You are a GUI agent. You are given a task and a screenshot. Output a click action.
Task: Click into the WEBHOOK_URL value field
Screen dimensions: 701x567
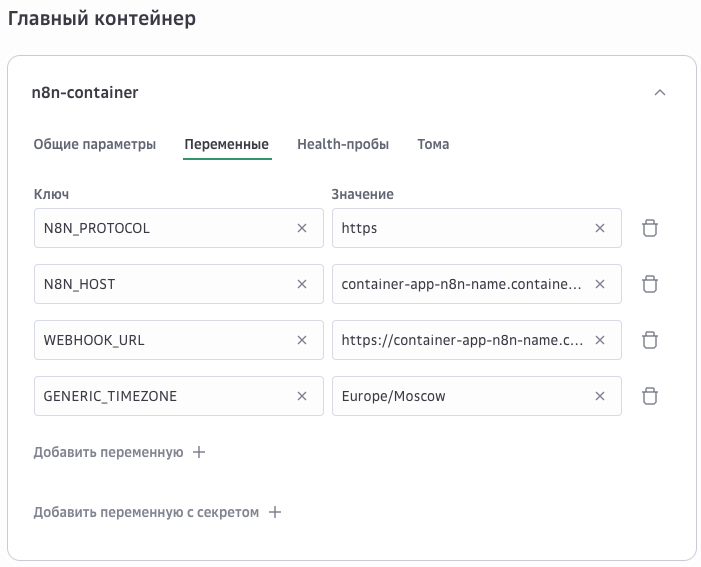pos(460,340)
